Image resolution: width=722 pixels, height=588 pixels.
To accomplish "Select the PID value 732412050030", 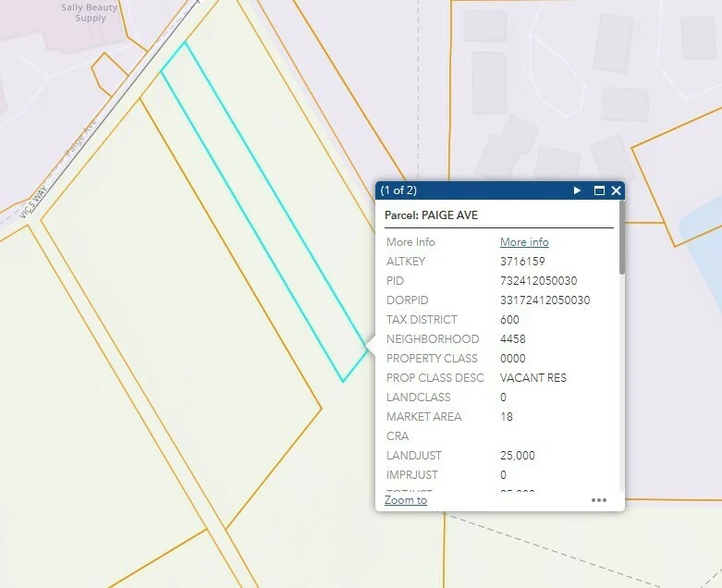I will pyautogui.click(x=539, y=280).
